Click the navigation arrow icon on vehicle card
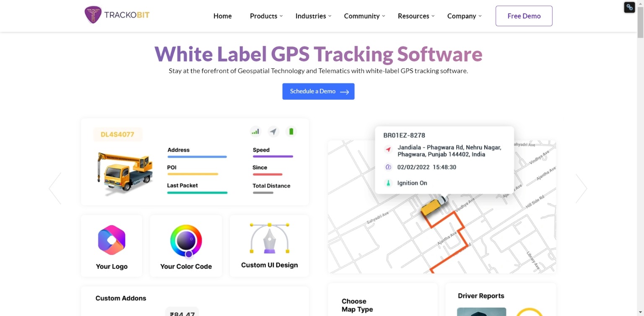This screenshot has width=644, height=316. (273, 132)
